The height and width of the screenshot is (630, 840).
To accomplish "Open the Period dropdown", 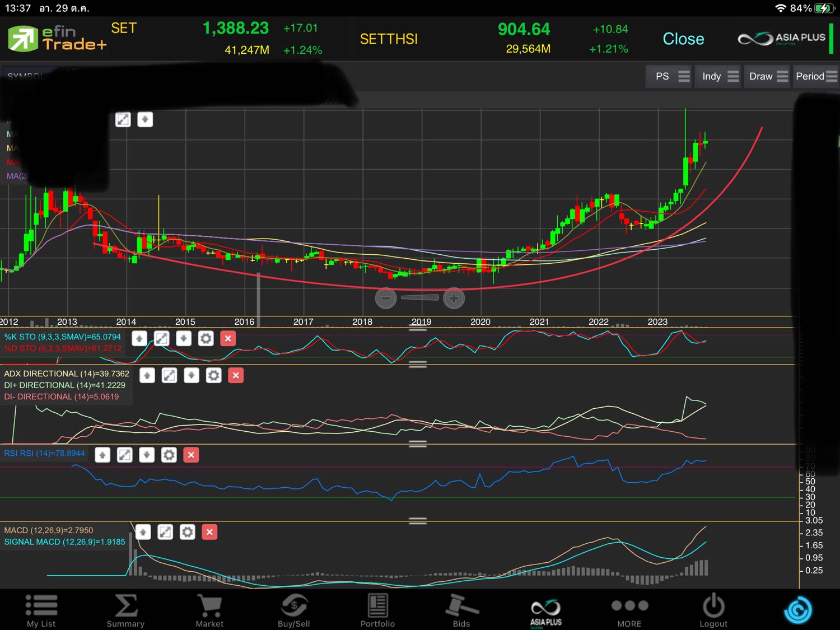I will pyautogui.click(x=816, y=76).
